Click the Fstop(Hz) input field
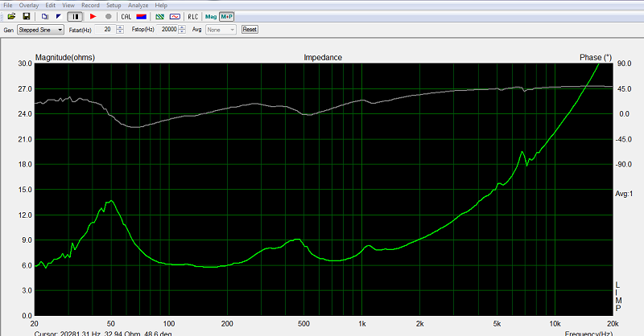The width and height of the screenshot is (644, 336). coord(169,30)
